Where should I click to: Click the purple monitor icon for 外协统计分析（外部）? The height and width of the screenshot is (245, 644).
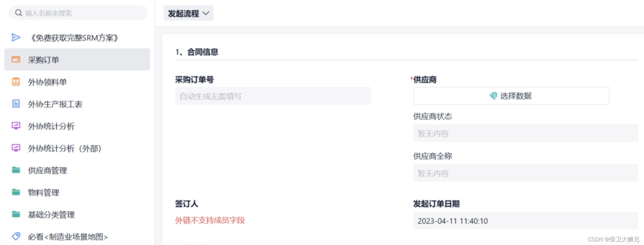tap(16, 148)
